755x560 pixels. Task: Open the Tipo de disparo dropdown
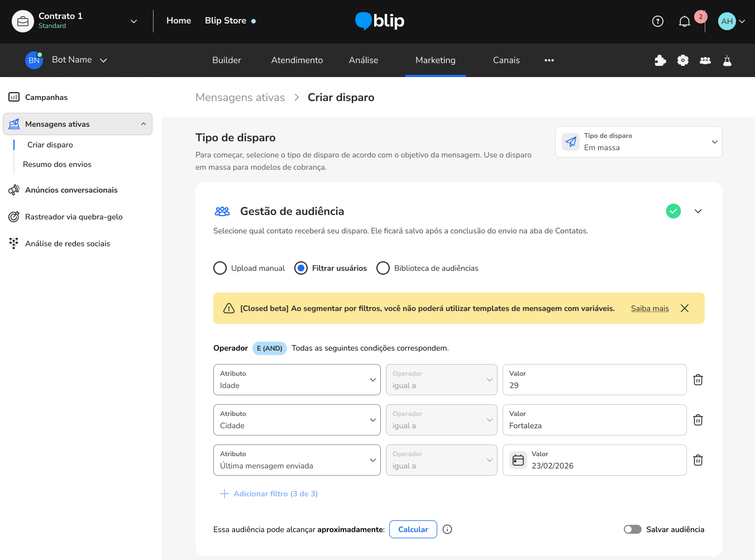click(638, 142)
